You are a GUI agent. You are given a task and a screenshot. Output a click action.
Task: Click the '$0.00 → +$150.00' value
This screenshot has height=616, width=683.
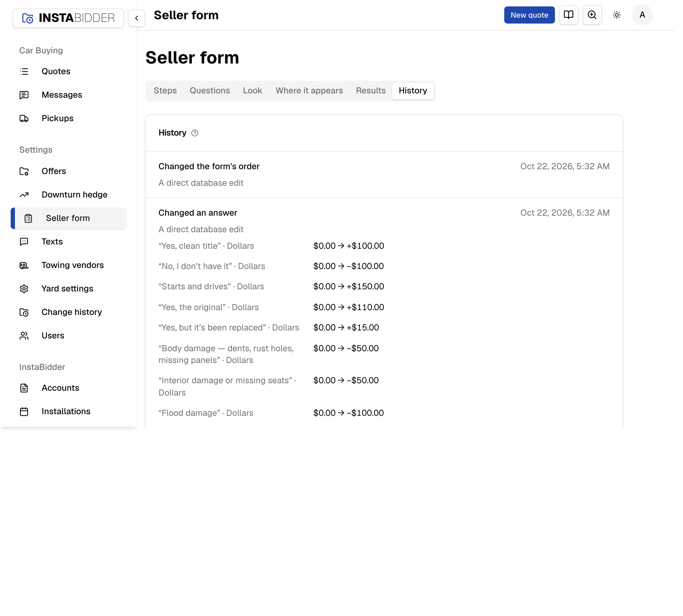tap(349, 287)
